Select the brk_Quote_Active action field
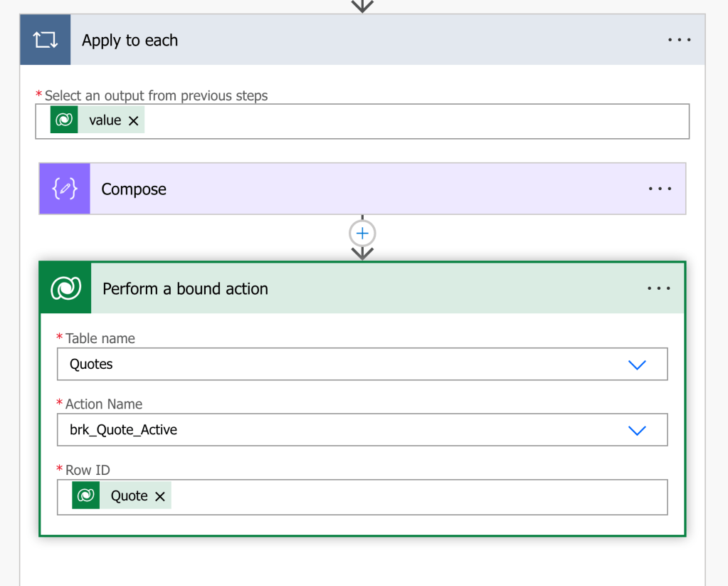728x586 pixels. (x=342, y=430)
